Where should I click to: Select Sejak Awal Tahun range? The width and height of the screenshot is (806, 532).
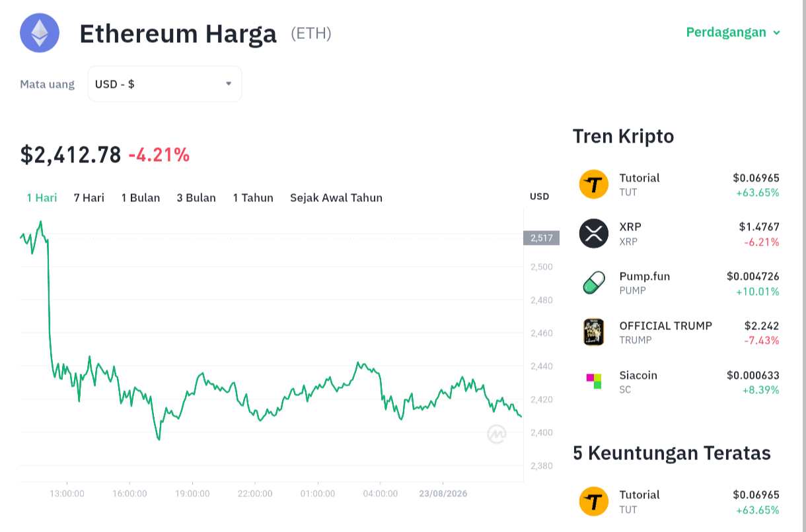336,197
